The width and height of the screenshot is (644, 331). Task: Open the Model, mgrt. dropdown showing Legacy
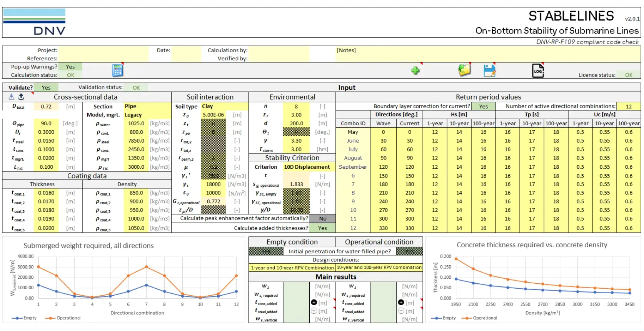(147, 115)
